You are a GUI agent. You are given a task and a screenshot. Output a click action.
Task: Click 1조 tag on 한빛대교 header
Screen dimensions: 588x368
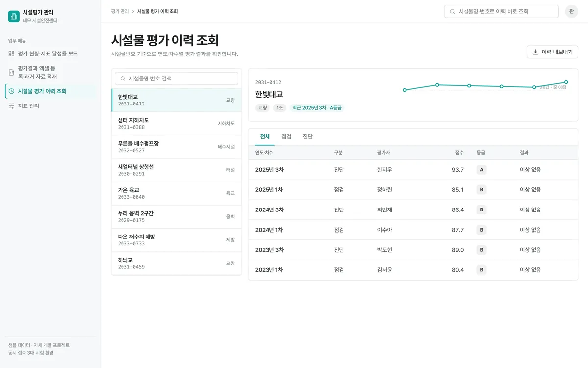click(x=280, y=108)
